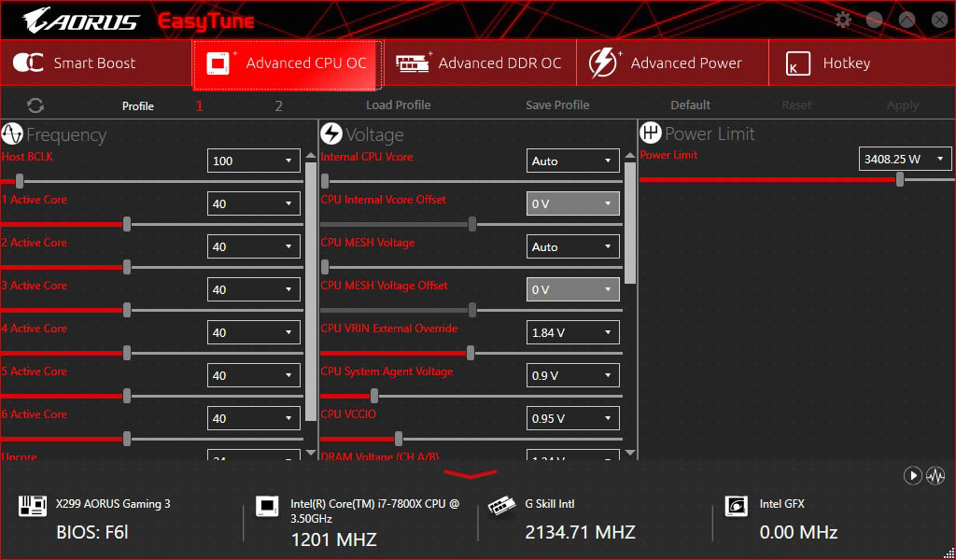Open the Host BCLK dropdown
The height and width of the screenshot is (560, 956).
pos(254,161)
